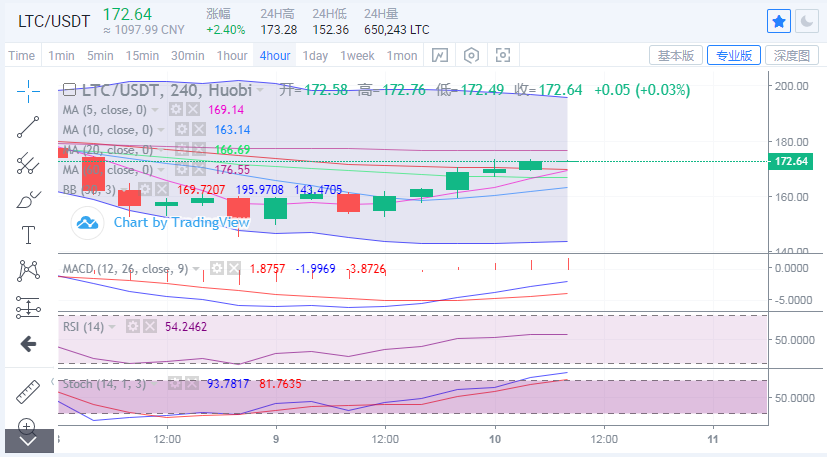
Task: Click the RSI value 54.2462
Action: (x=186, y=327)
